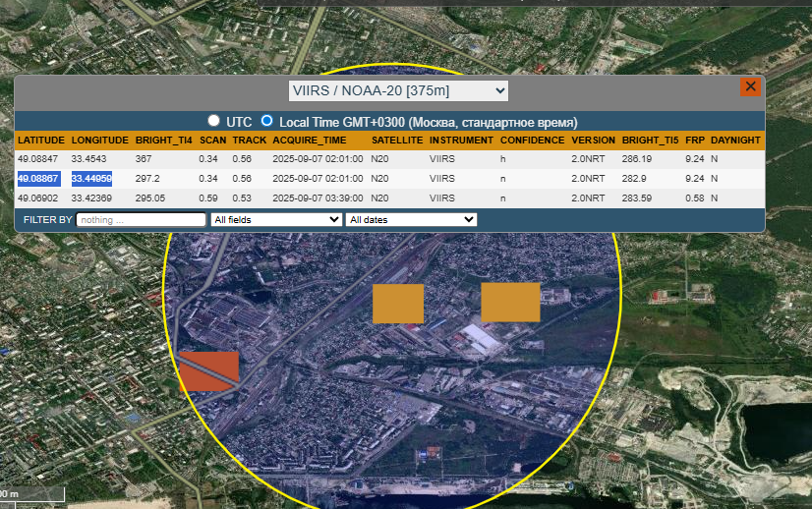Open the All fields filter dropdown

276,219
